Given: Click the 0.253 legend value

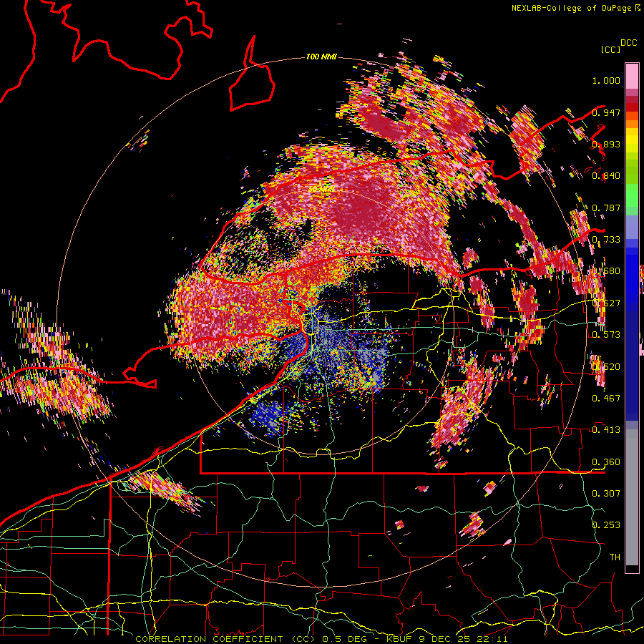Looking at the screenshot, I should (606, 525).
